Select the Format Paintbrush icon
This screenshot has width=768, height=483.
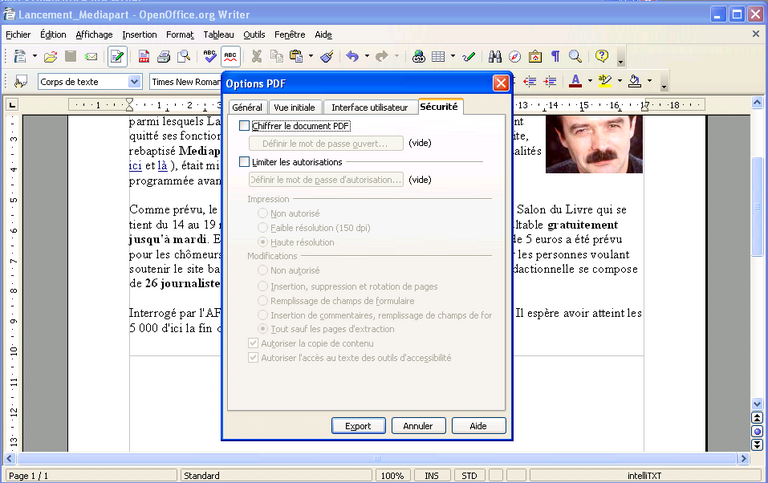pos(327,57)
